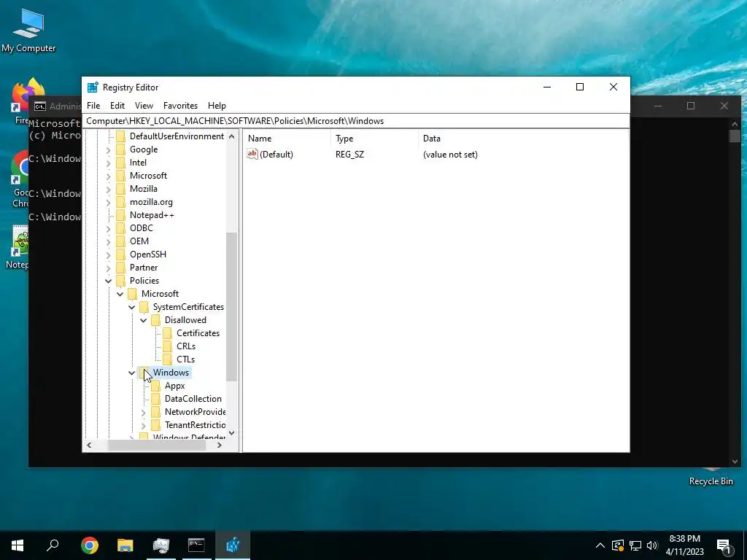Select the NetworkProvider tree item
747x560 pixels.
pyautogui.click(x=195, y=411)
